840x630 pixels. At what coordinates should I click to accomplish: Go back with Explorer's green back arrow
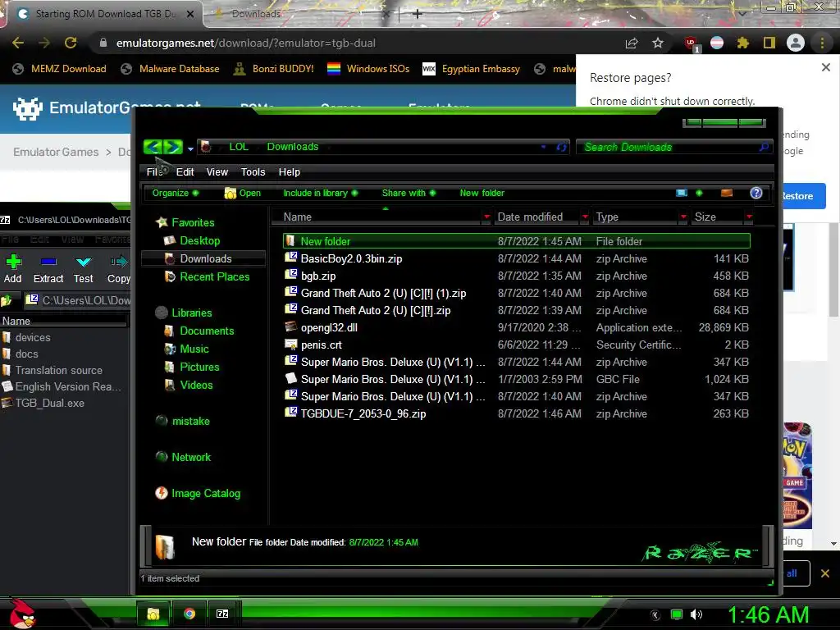pyautogui.click(x=153, y=146)
